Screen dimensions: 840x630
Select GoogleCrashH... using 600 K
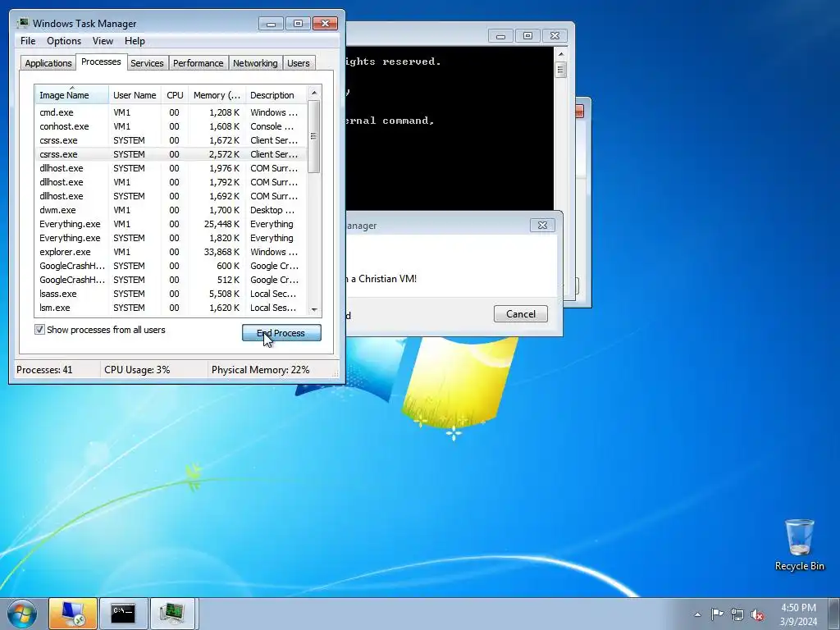pyautogui.click(x=171, y=266)
